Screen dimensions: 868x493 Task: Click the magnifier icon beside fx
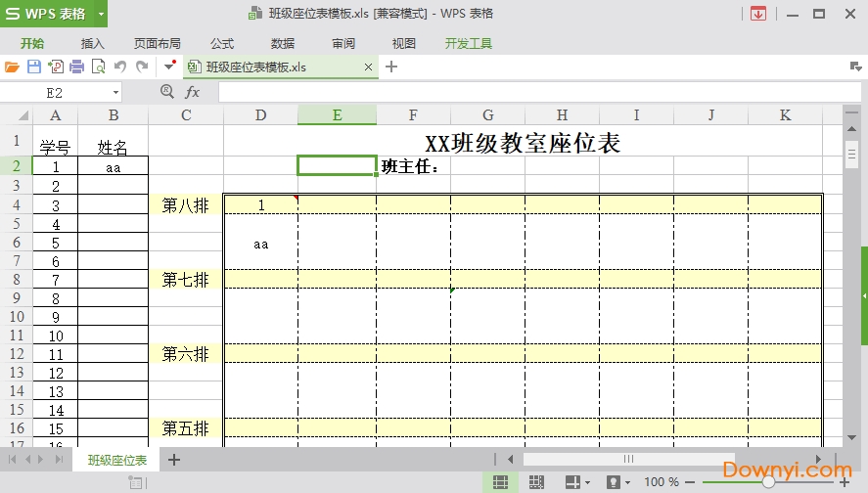(167, 91)
